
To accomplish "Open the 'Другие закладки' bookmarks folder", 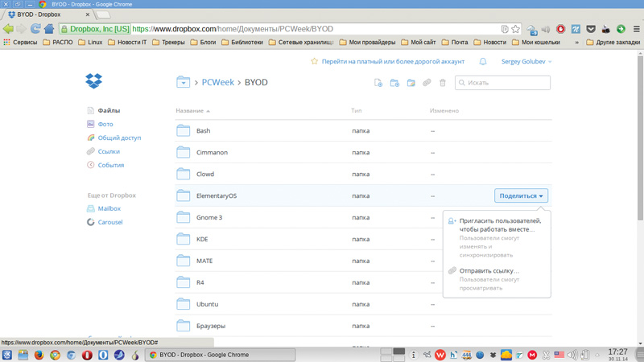I will (613, 43).
